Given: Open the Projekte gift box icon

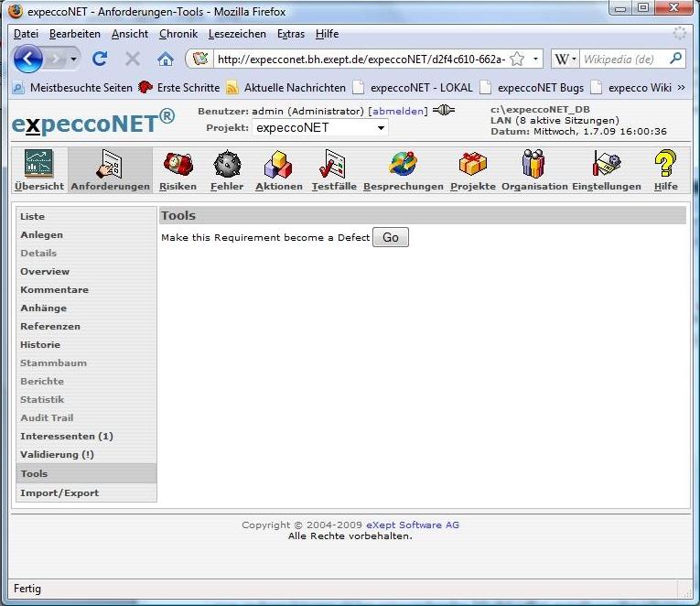Looking at the screenshot, I should click(x=473, y=165).
